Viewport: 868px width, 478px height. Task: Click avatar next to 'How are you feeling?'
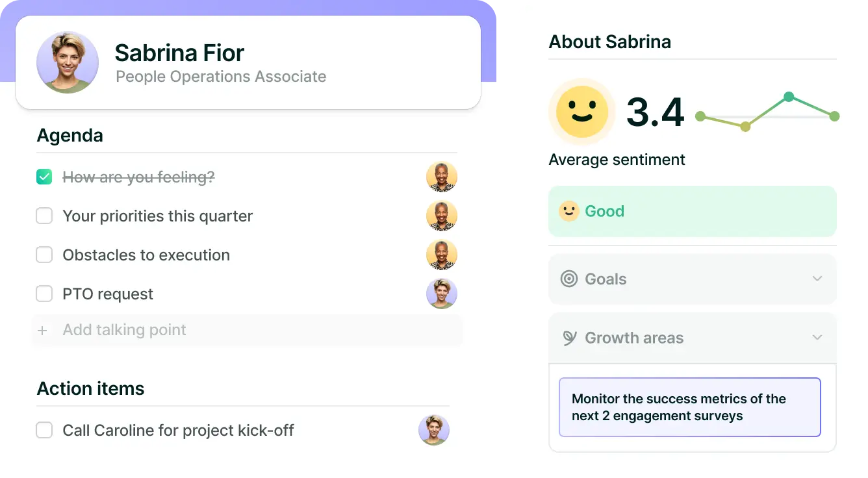click(441, 177)
